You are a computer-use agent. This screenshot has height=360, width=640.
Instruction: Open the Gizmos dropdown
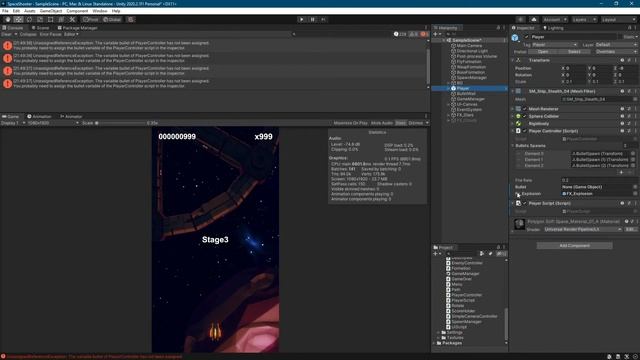[418, 123]
